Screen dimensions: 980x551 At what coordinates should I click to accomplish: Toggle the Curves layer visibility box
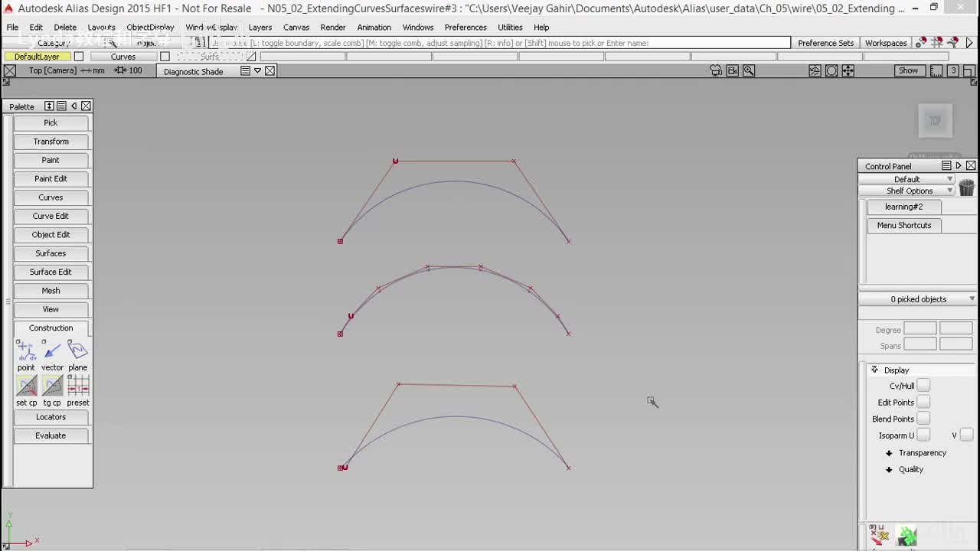pos(165,57)
